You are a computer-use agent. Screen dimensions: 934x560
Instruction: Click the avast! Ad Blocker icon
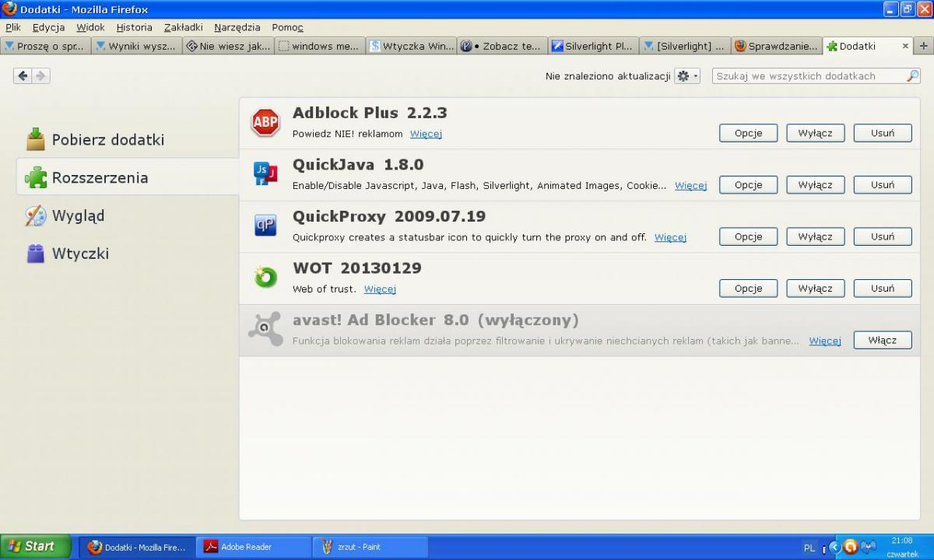tap(265, 329)
